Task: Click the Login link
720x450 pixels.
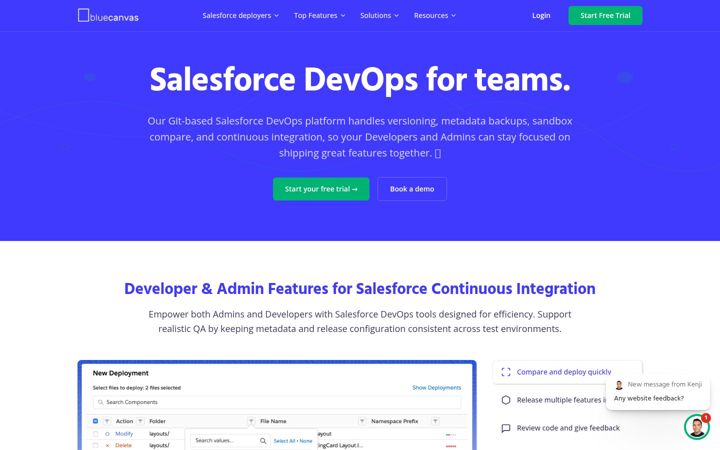Action: click(x=541, y=16)
